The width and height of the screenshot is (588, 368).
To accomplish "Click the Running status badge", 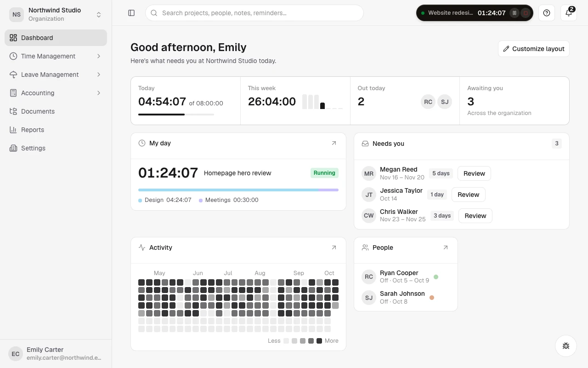I will pyautogui.click(x=324, y=173).
